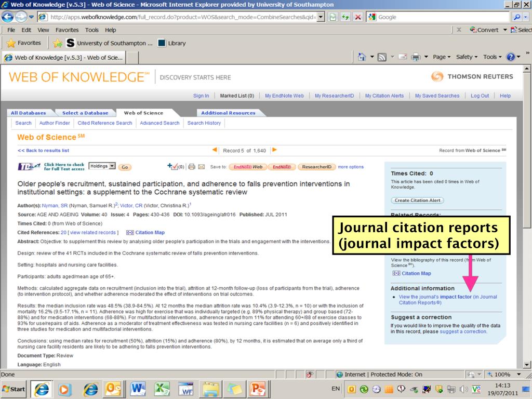Open the Cited Reference Search link
Viewport: 532px width, 399px height.
click(x=105, y=123)
